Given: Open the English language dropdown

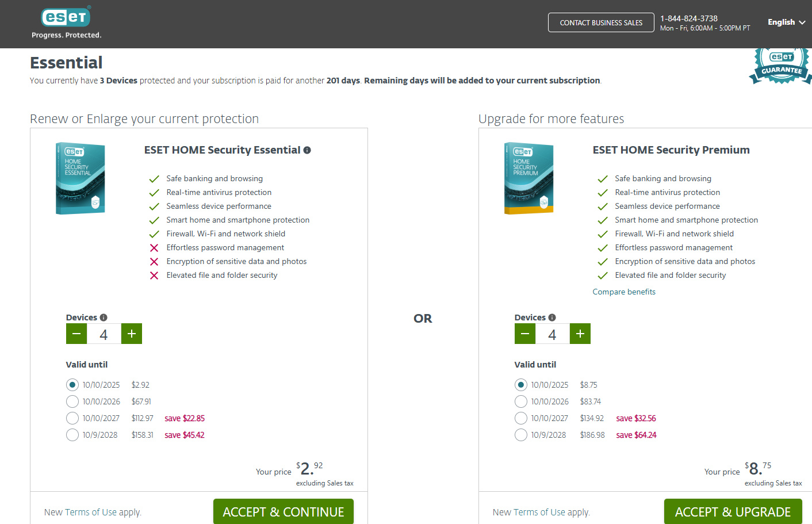Looking at the screenshot, I should (x=786, y=22).
